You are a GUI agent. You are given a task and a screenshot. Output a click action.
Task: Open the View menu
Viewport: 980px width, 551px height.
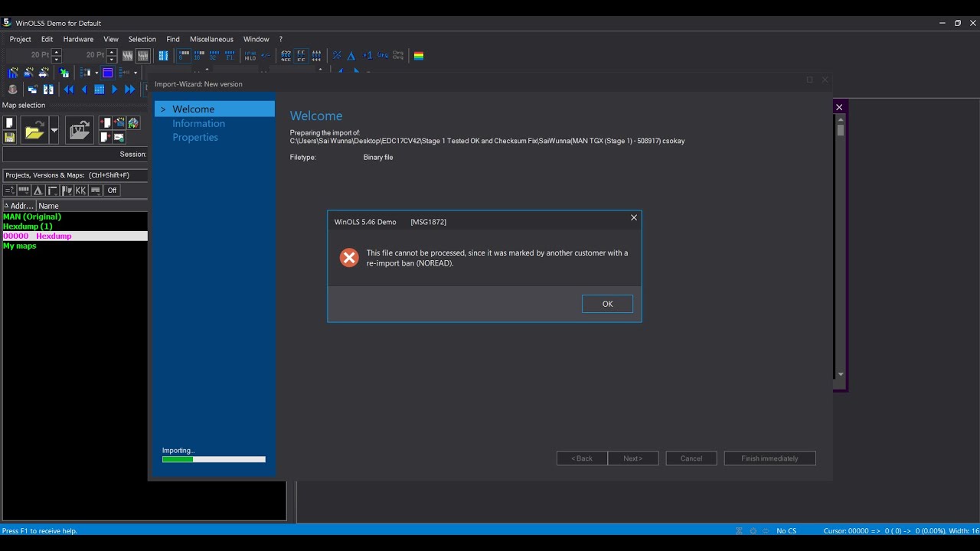(111, 39)
